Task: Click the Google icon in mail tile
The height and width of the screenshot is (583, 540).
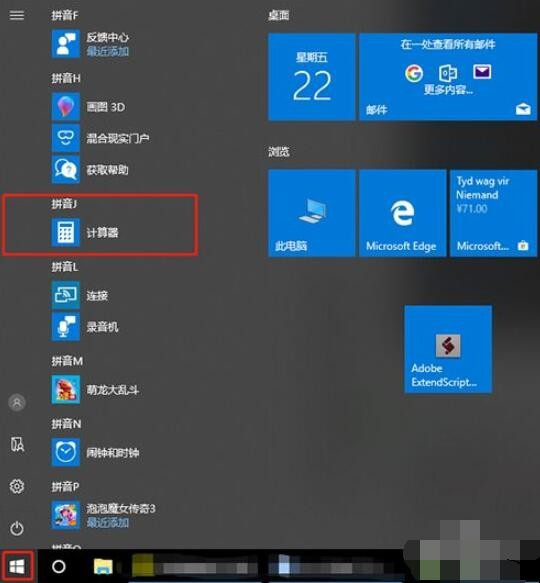Action: (414, 73)
